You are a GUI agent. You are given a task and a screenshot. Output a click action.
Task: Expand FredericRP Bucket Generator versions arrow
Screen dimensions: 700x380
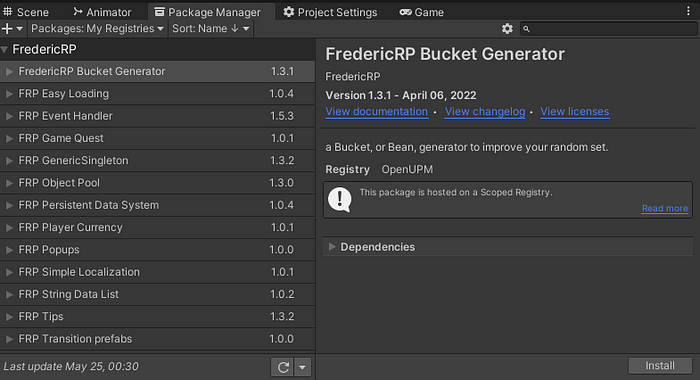coord(9,71)
